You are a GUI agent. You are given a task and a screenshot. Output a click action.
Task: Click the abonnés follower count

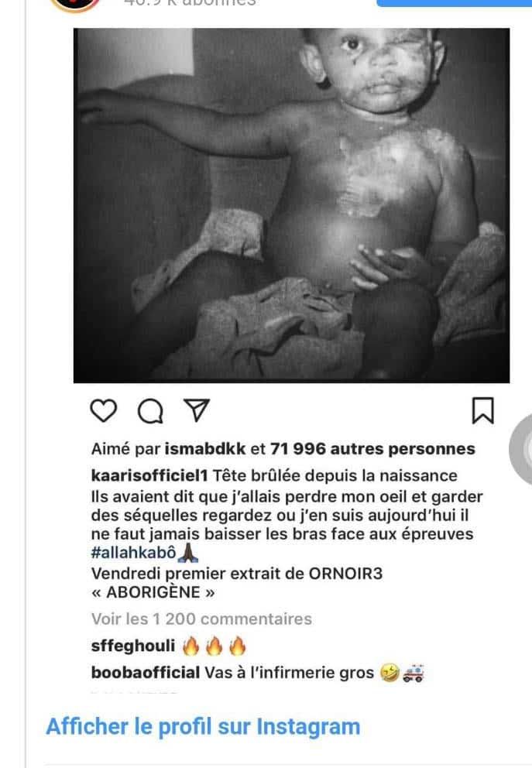point(190,3)
